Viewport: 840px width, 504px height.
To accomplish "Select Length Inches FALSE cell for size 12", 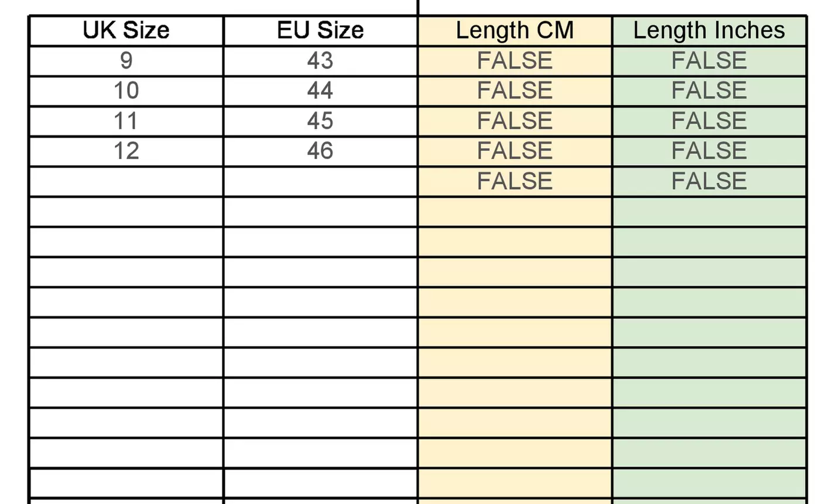I will (709, 151).
